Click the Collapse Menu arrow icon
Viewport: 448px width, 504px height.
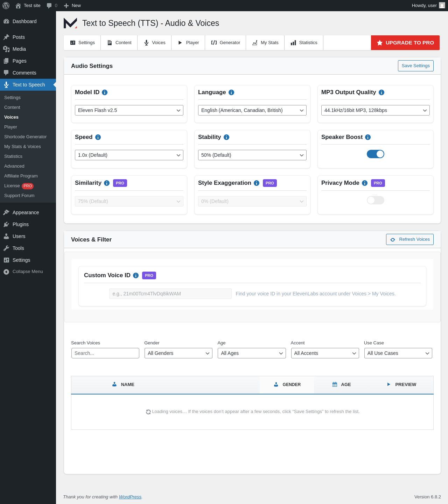point(6,272)
